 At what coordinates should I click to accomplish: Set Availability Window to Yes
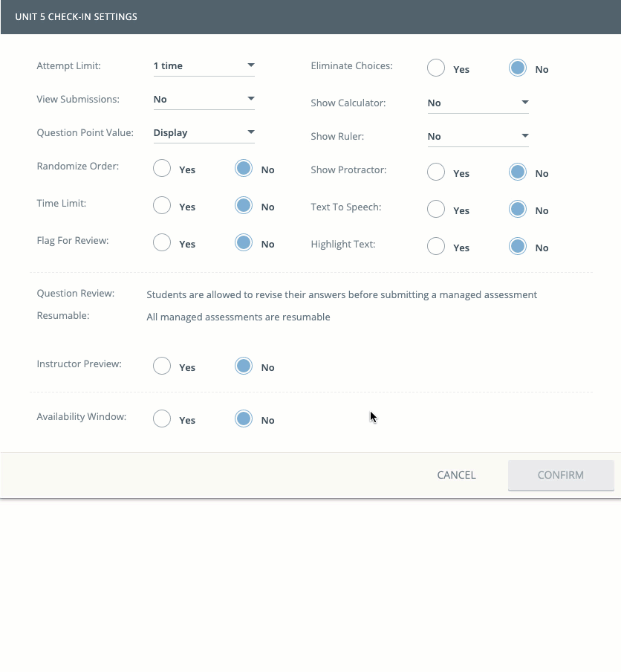pyautogui.click(x=162, y=419)
